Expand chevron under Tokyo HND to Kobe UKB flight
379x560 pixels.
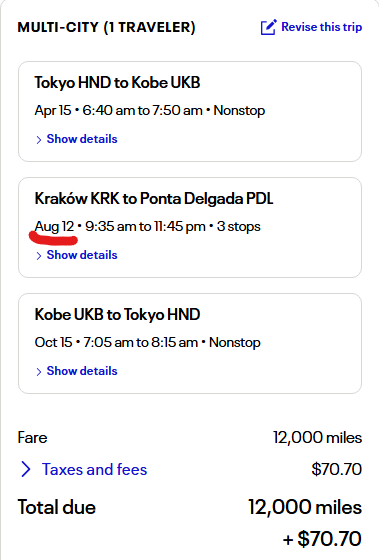pos(39,140)
